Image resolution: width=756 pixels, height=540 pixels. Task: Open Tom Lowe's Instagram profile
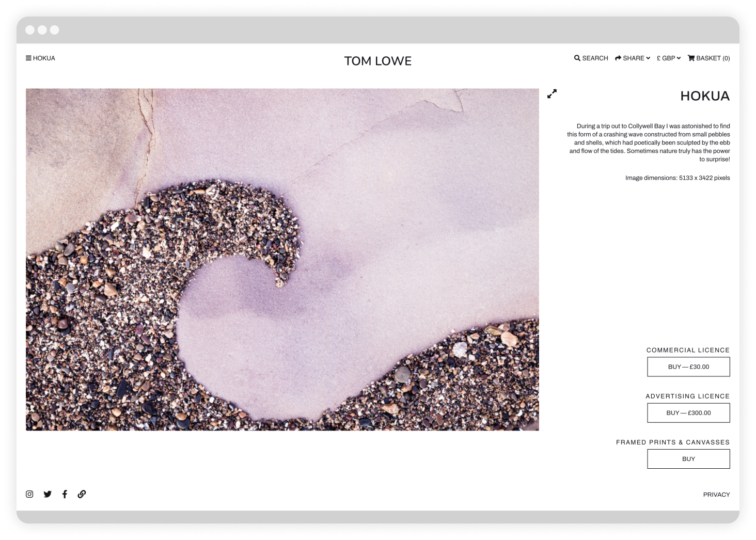[x=29, y=494]
